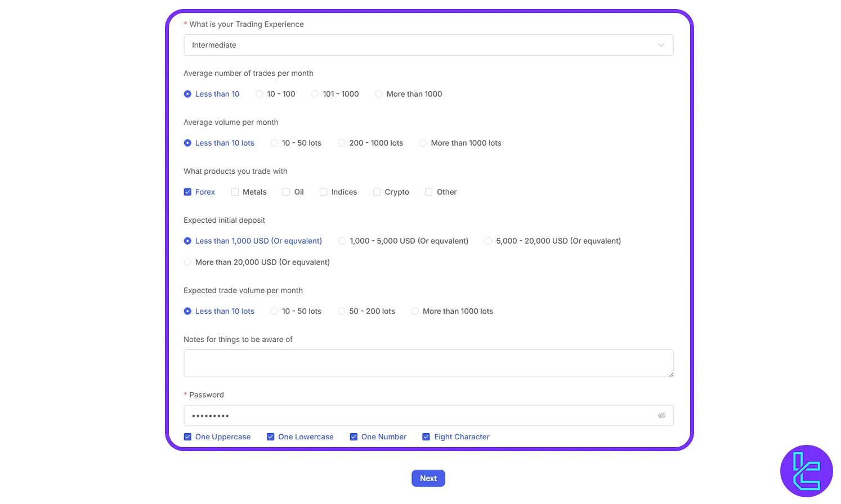
Task: Check the Metals product checkbox
Action: point(235,192)
